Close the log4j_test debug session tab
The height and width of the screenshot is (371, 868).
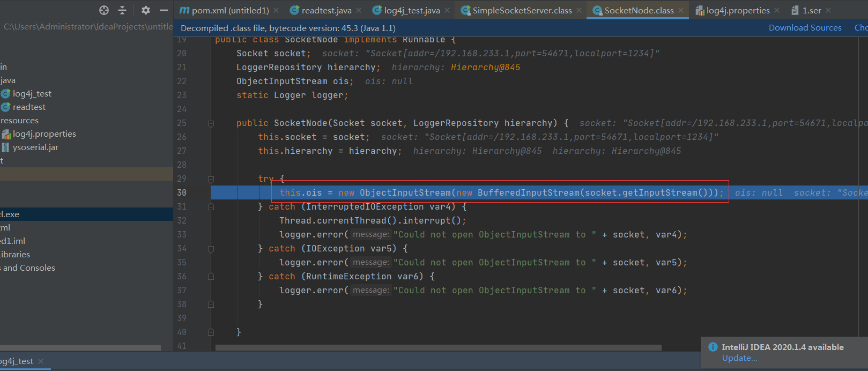(41, 361)
